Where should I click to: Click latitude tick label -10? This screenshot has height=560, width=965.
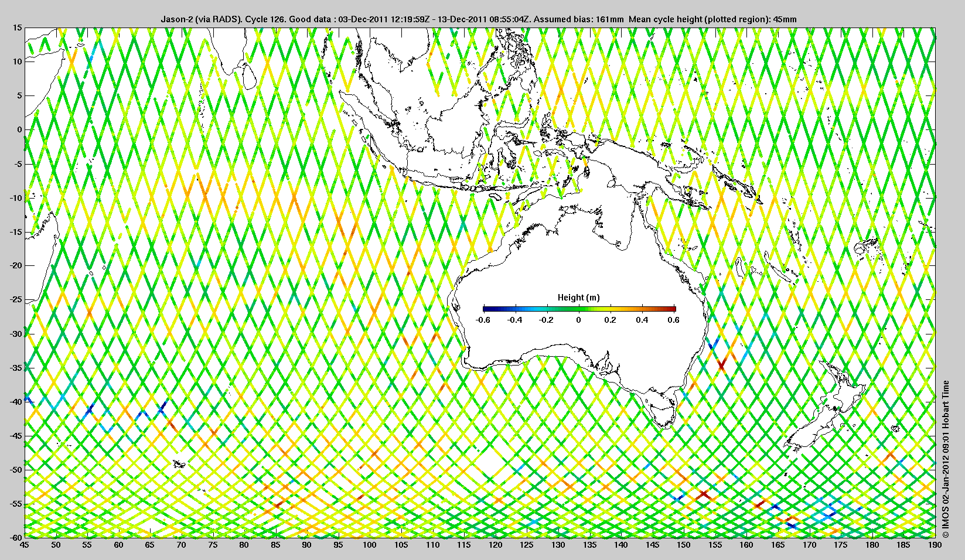(x=15, y=198)
